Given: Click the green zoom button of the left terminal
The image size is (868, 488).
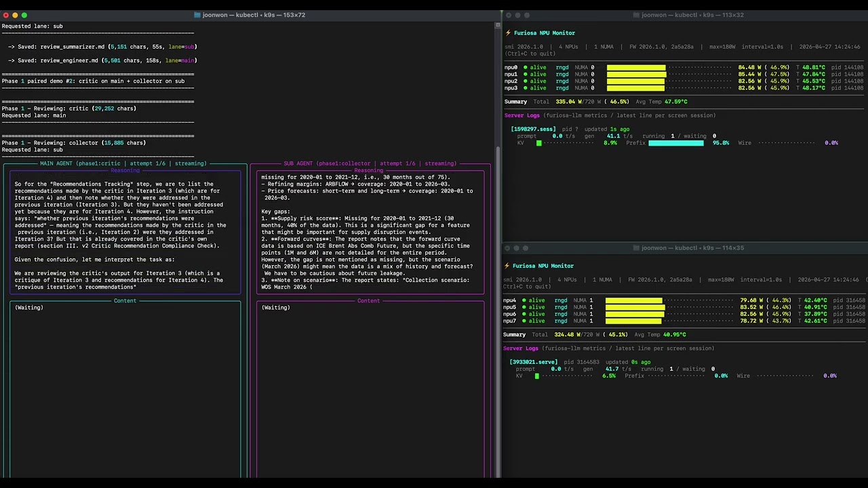Looking at the screenshot, I should pos(24,15).
